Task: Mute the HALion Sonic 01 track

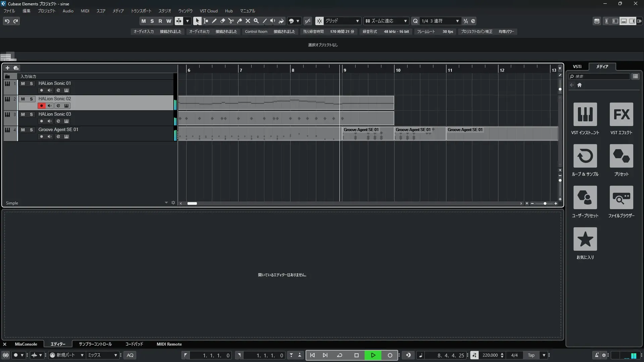Action: point(23,83)
